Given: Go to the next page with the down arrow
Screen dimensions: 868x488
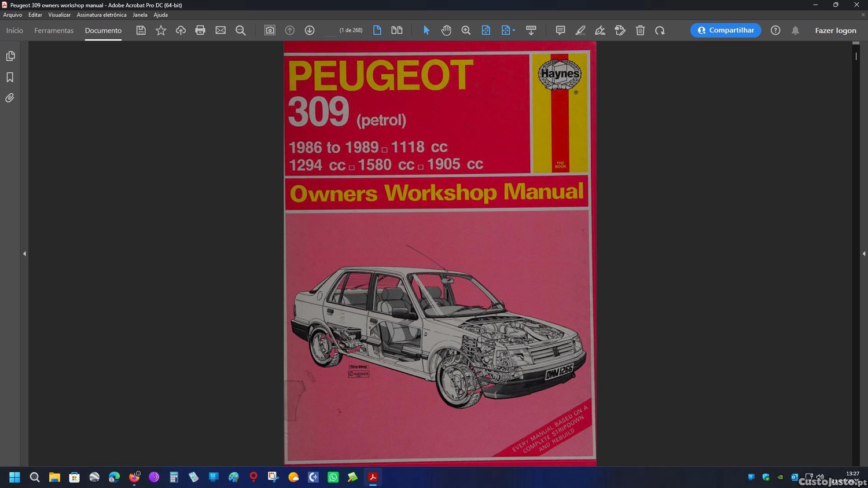Looking at the screenshot, I should pos(310,30).
